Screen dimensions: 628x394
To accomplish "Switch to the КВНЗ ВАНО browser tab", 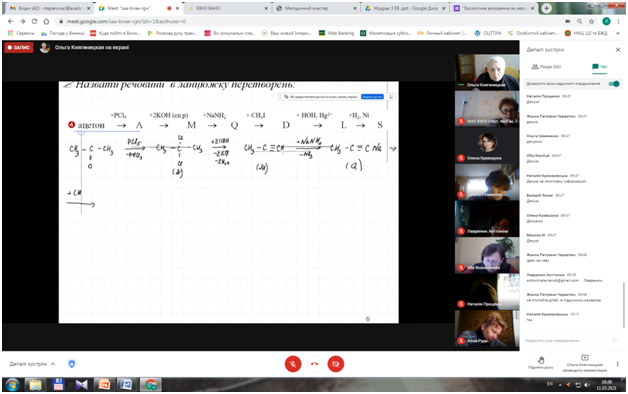I will (227, 8).
